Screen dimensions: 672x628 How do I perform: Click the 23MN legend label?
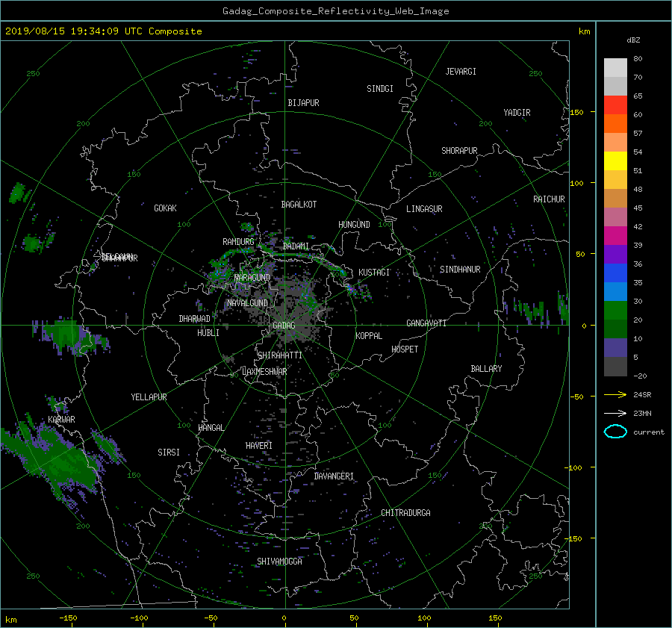tap(642, 414)
